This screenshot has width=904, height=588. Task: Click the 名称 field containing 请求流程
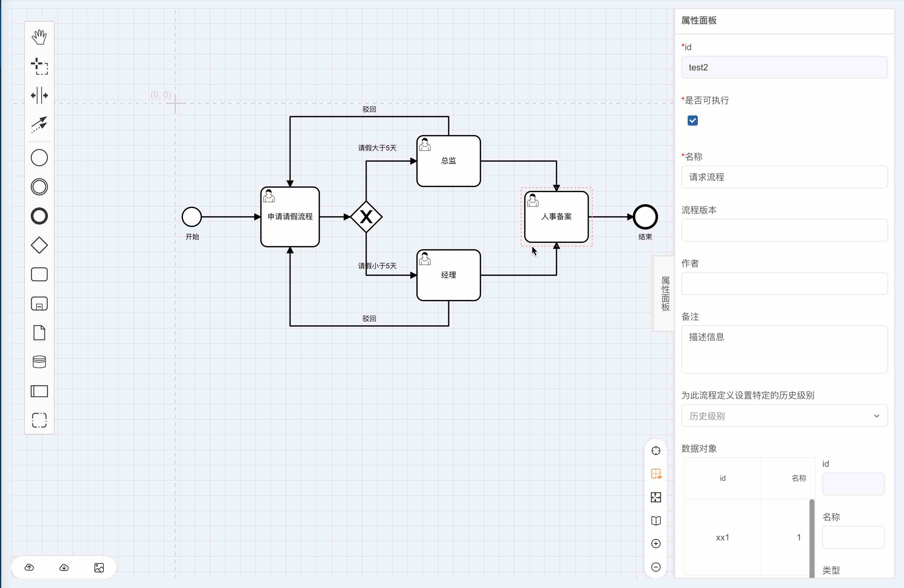[784, 177]
